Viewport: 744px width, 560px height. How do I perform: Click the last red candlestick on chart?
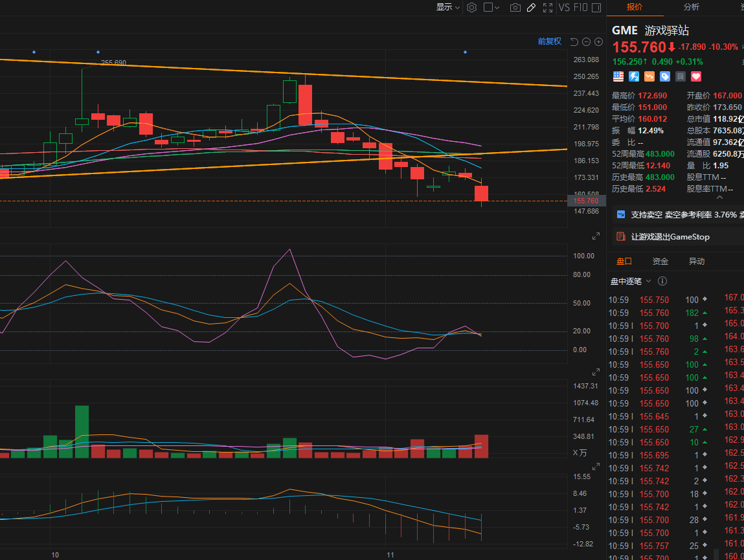point(481,193)
